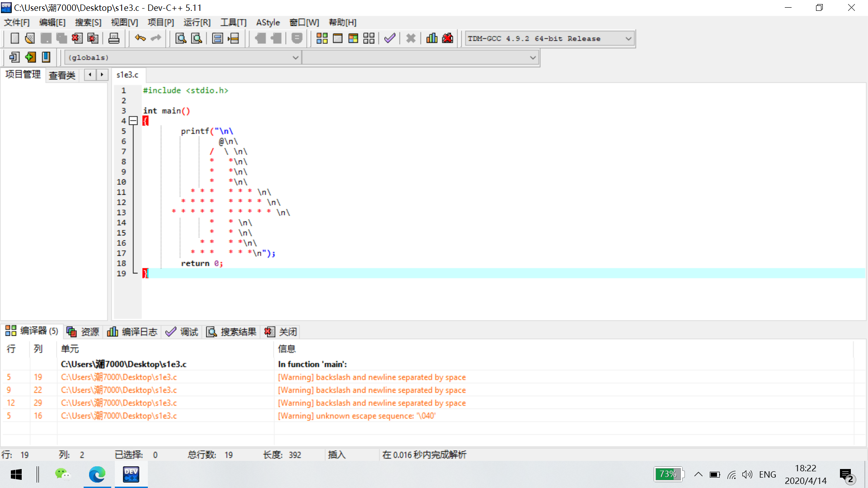The height and width of the screenshot is (488, 868).
Task: Click the undo icon in toolbar
Action: tap(140, 38)
